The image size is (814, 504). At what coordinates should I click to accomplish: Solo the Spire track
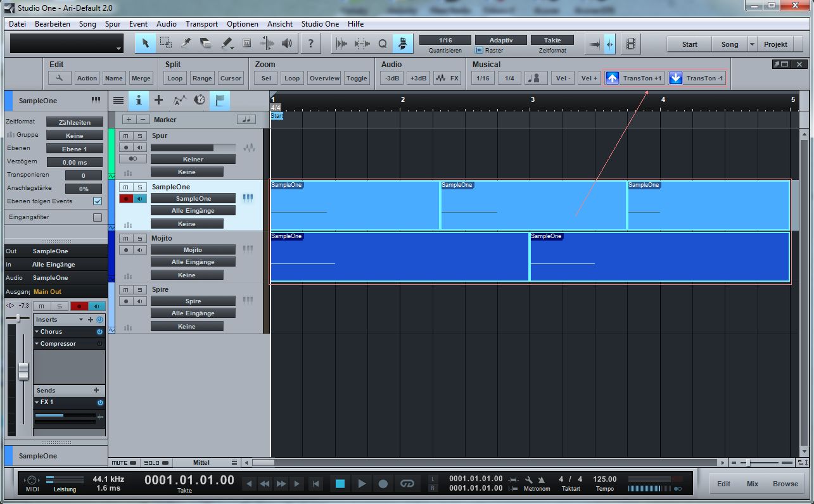140,289
